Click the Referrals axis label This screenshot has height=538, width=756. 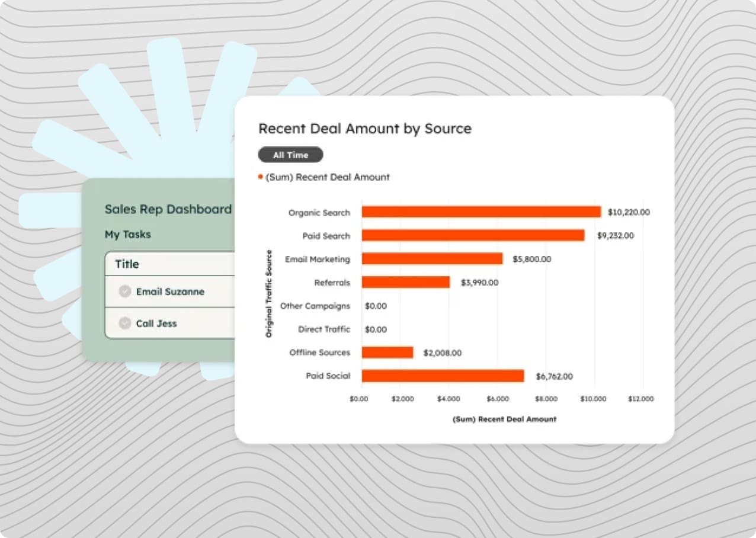coord(332,283)
